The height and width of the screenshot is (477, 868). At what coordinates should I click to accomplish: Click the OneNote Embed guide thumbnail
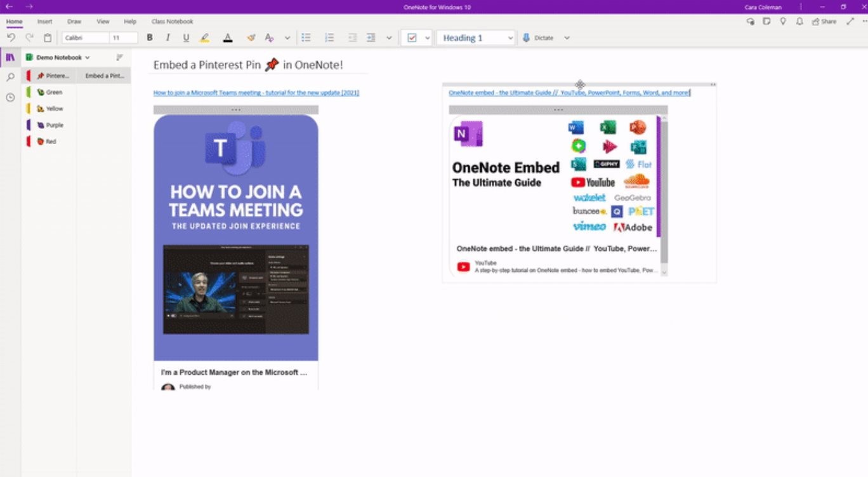[553, 177]
